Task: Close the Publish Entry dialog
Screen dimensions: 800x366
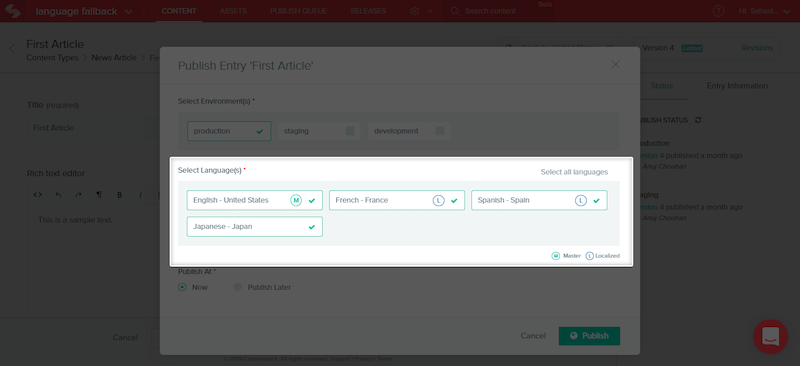Action: pos(616,64)
